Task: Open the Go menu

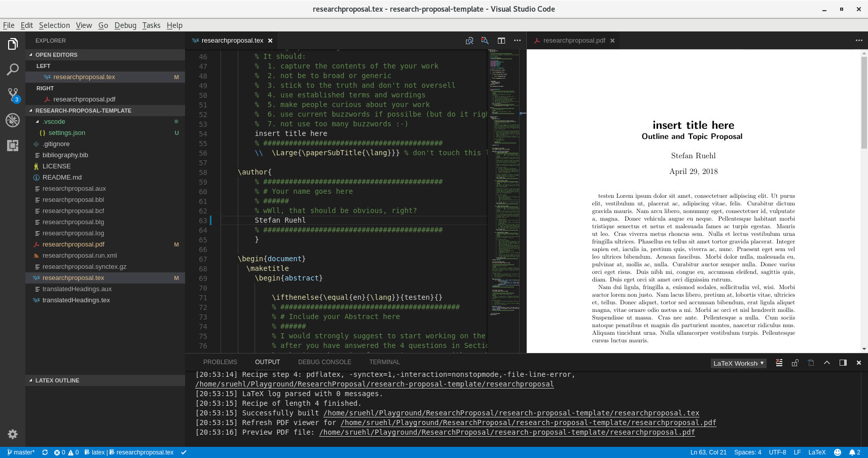Action: 103,25
